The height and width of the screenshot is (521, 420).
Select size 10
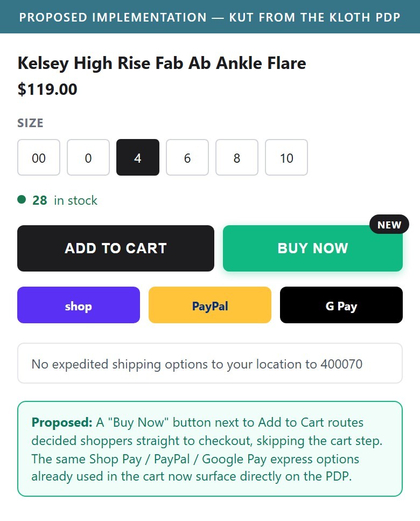click(x=286, y=157)
